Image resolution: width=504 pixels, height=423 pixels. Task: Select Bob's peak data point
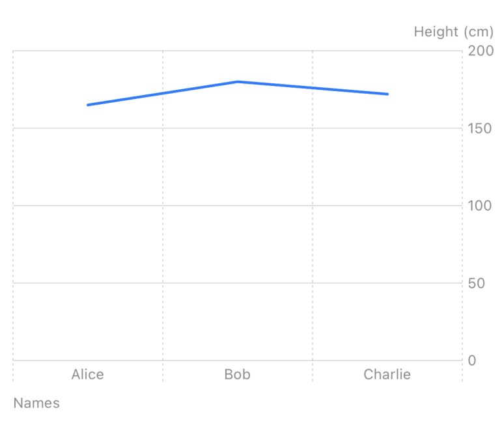(238, 81)
